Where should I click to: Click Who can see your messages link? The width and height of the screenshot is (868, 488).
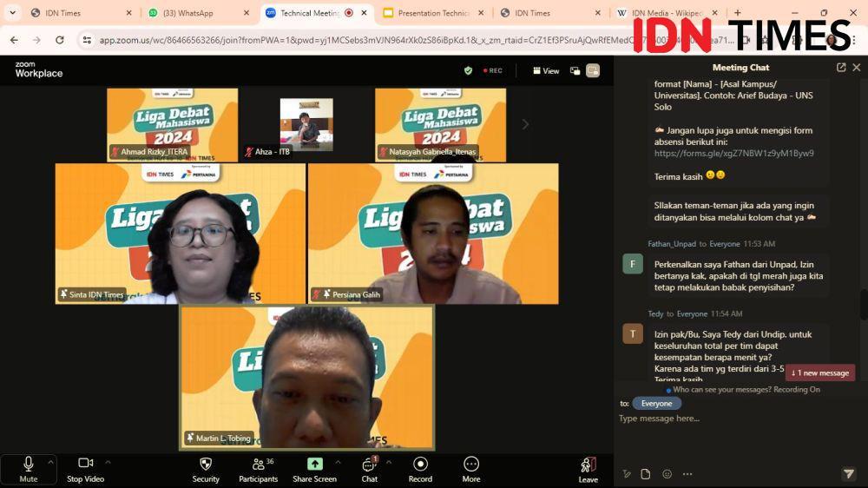(720, 389)
